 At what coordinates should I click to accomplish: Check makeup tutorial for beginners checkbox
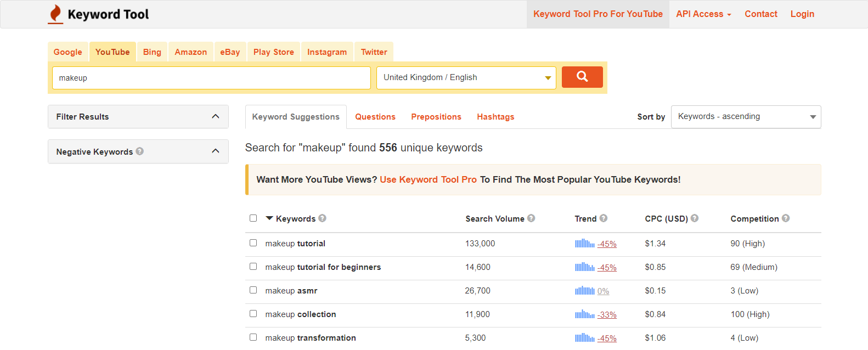tap(253, 266)
